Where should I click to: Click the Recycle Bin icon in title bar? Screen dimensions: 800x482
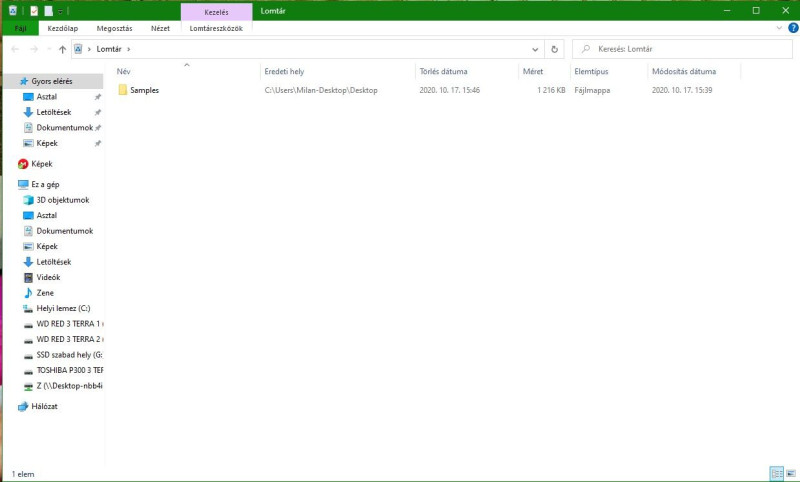(13, 11)
